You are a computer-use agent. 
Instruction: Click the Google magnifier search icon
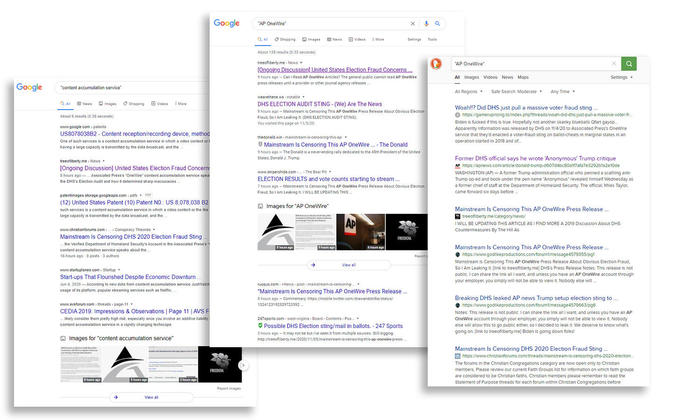coord(438,23)
